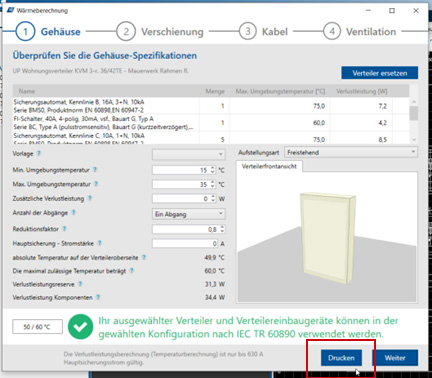Click help icon next to Zusätzliche Verlustleistung
432x378 pixels.
pyautogui.click(x=90, y=198)
